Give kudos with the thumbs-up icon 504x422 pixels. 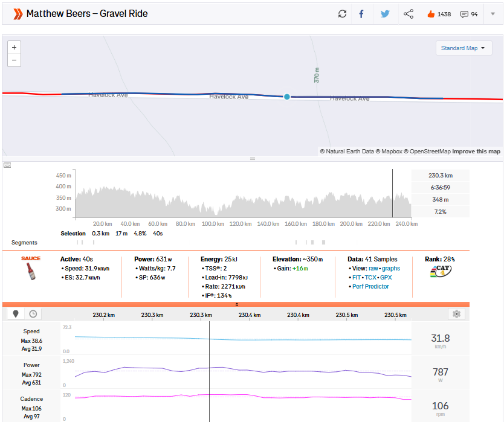point(430,14)
